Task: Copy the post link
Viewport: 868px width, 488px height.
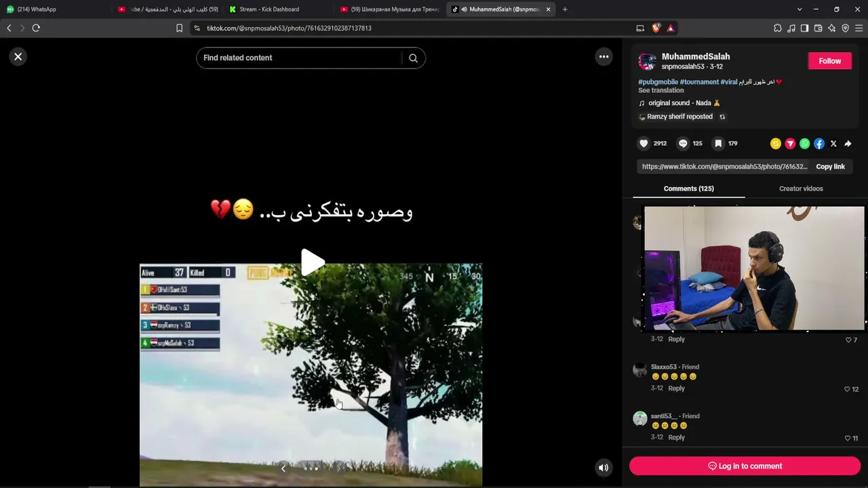Action: point(830,167)
